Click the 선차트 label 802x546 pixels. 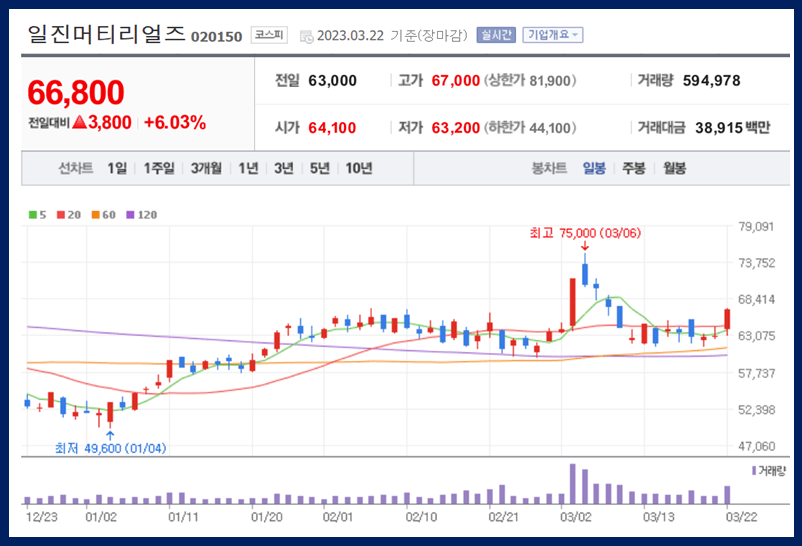[x=76, y=168]
